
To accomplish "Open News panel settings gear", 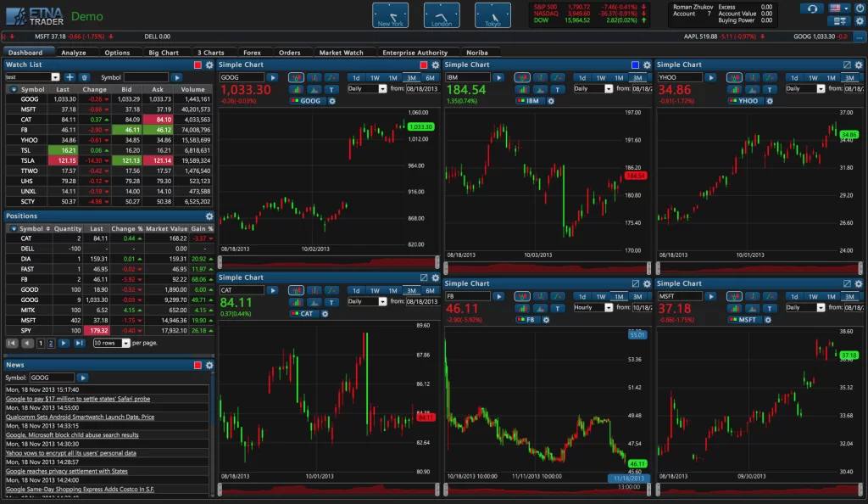I will [x=209, y=365].
